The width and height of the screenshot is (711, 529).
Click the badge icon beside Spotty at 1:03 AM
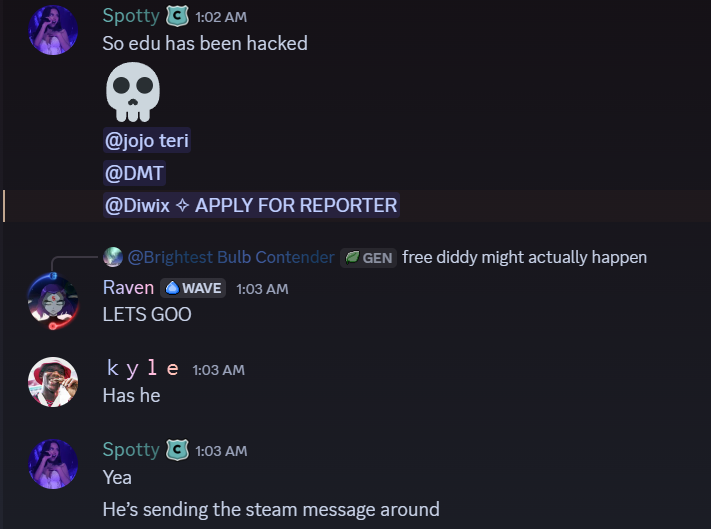(177, 451)
